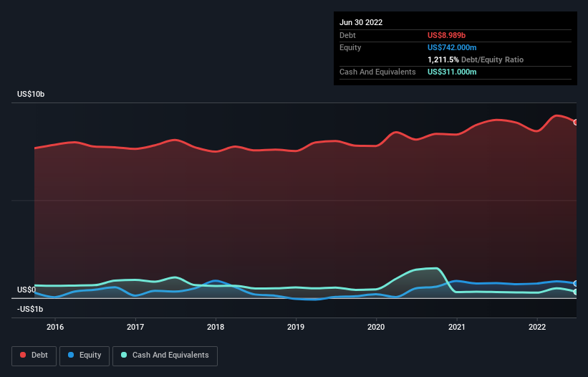This screenshot has width=588, height=377.
Task: Click the red Debt endpoint marker
Action: [576, 123]
